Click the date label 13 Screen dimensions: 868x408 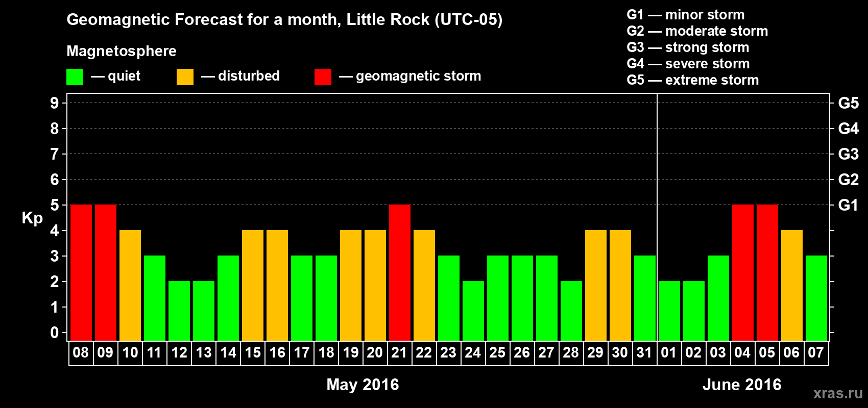point(204,353)
